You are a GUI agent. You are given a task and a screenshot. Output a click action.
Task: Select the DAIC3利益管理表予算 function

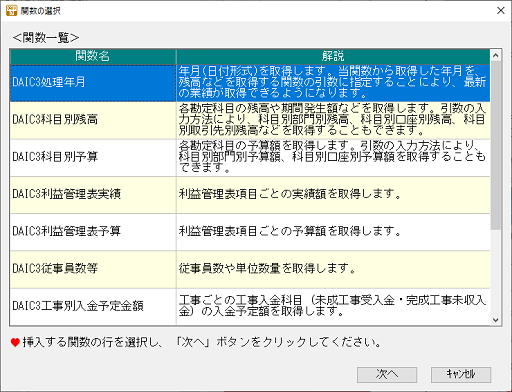click(93, 232)
